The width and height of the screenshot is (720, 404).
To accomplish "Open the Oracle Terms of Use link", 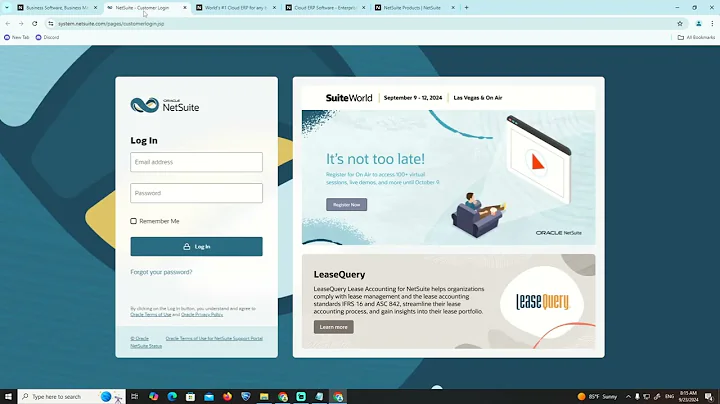I will (151, 314).
